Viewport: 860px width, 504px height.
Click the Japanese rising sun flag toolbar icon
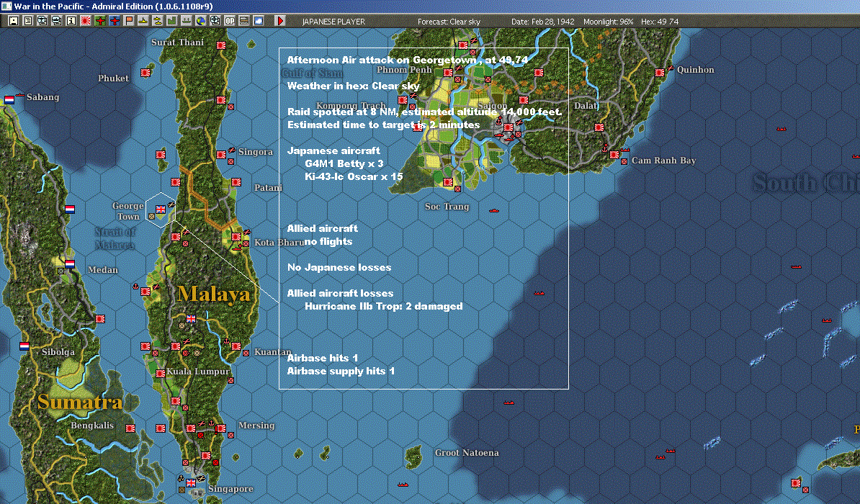(86, 21)
